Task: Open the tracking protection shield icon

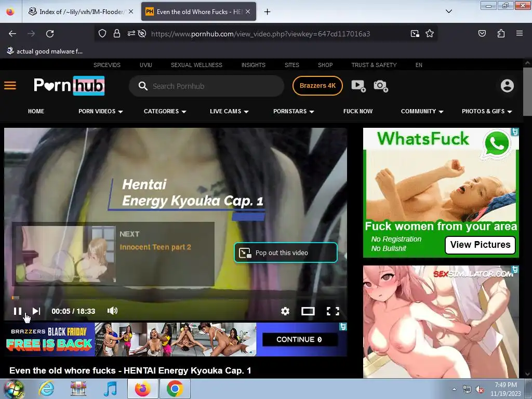Action: (102, 33)
